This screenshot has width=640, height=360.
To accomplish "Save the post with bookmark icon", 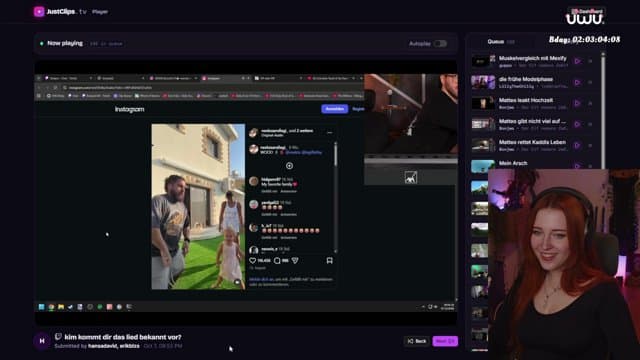I will pos(329,260).
